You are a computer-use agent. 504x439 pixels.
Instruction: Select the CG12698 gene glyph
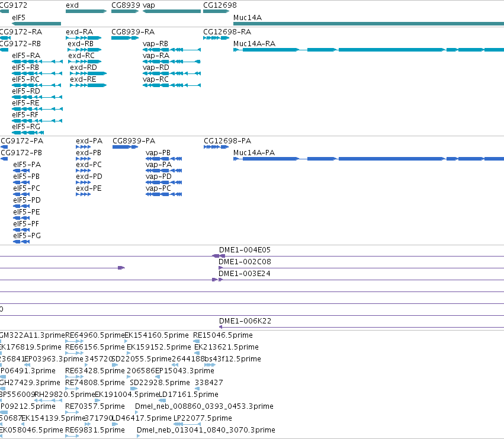pyautogui.click(x=216, y=11)
